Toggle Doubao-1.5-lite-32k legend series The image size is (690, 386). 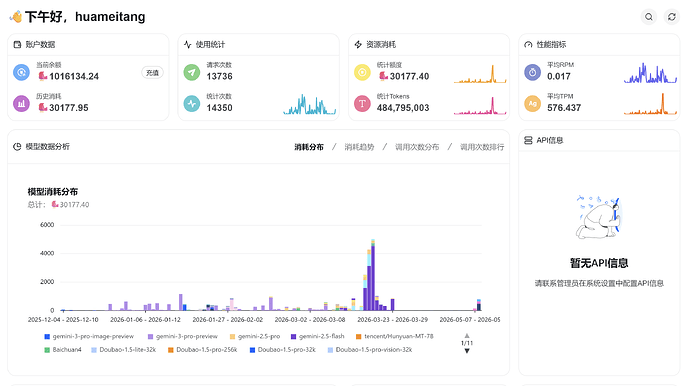[124, 350]
